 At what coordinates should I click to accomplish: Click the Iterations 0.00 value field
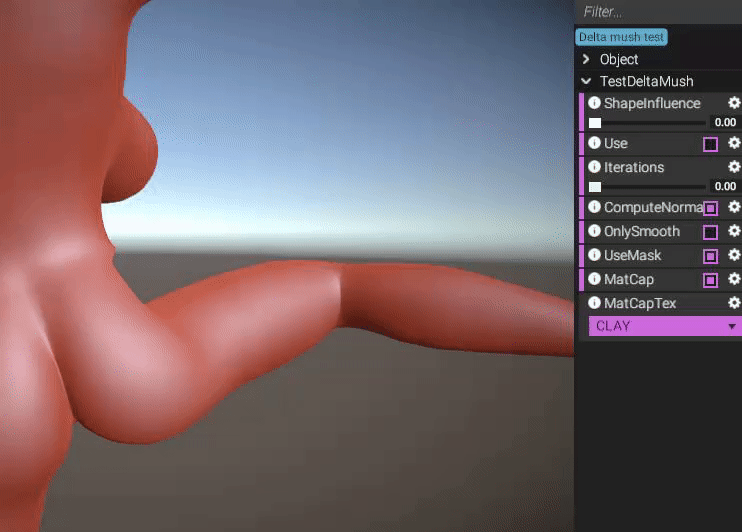[x=725, y=186]
